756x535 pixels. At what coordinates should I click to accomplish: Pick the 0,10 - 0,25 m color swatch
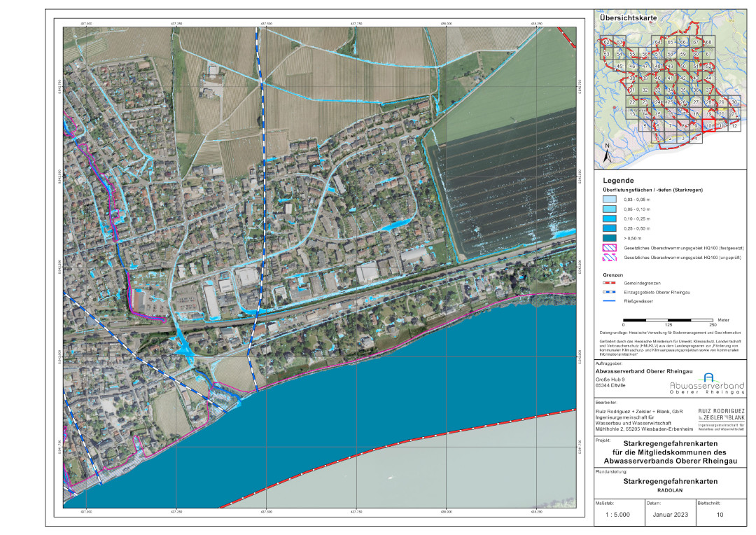pyautogui.click(x=613, y=219)
